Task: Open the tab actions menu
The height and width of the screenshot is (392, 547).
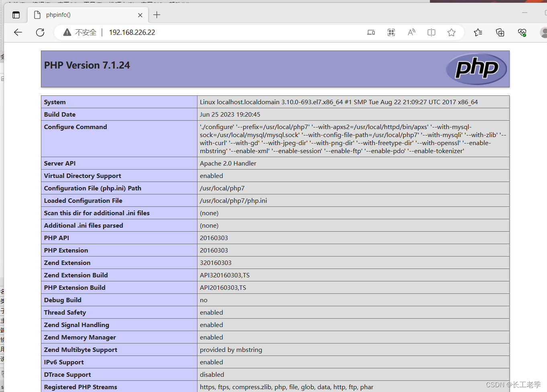Action: coord(16,15)
